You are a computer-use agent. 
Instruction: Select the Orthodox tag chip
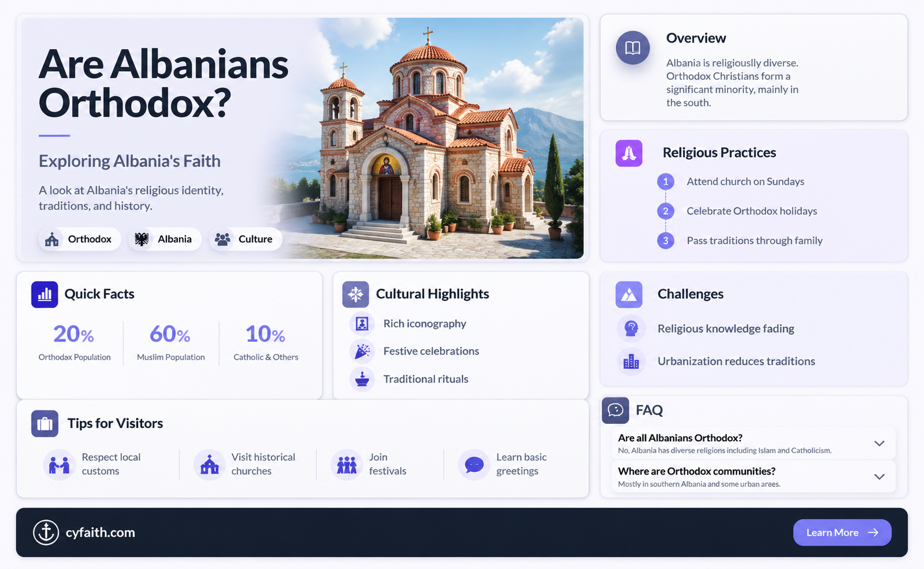tap(80, 239)
